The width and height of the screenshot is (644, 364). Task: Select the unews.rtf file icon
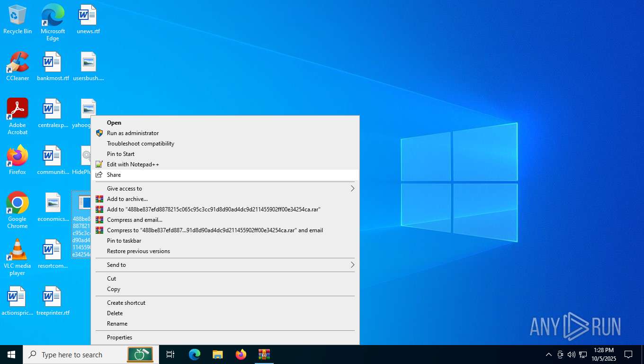(x=88, y=19)
